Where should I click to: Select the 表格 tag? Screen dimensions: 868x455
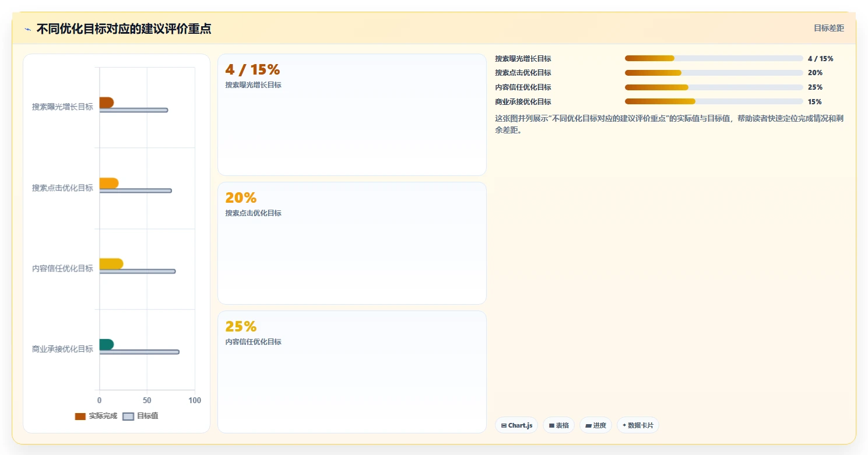point(558,425)
